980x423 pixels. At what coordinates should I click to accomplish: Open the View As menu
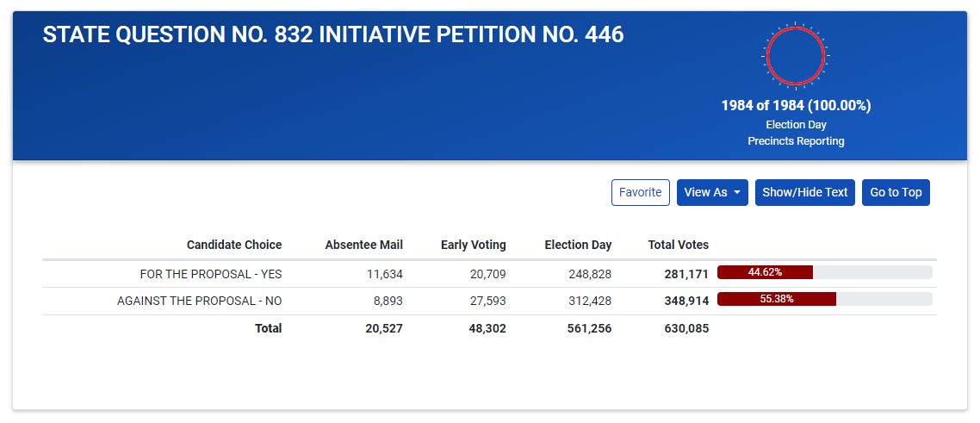[x=712, y=192]
